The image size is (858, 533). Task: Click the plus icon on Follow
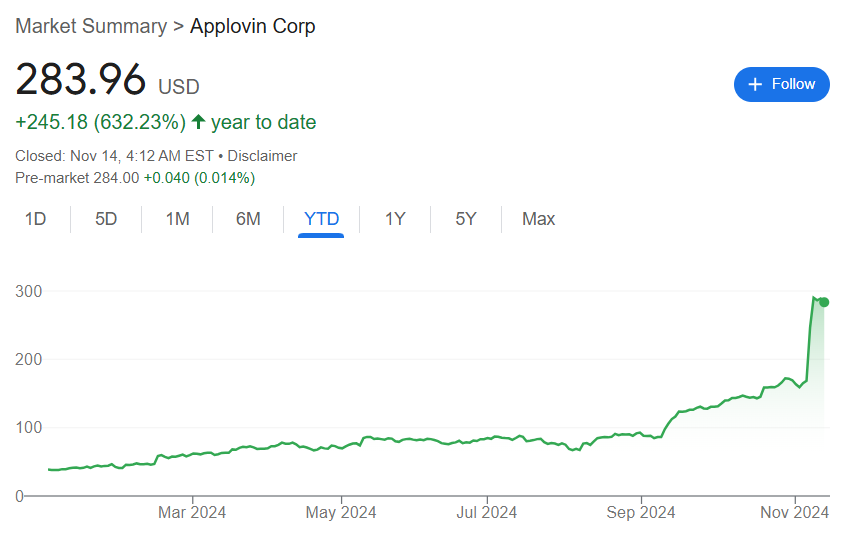[755, 84]
